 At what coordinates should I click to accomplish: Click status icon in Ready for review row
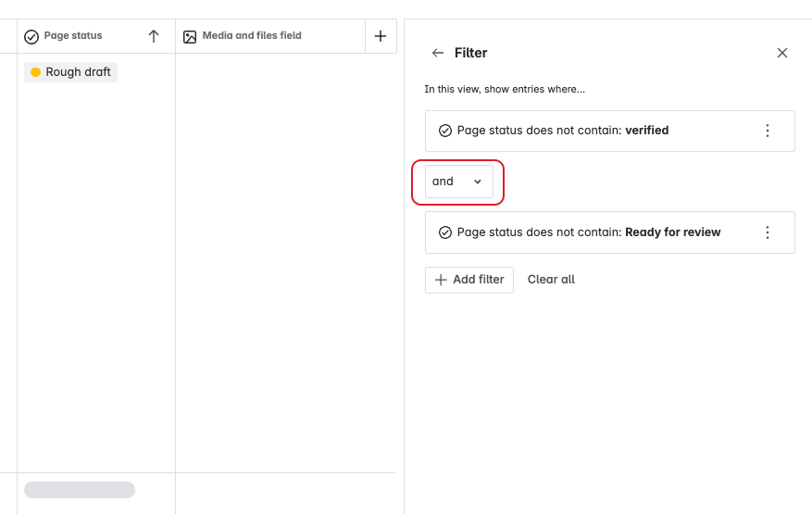click(445, 232)
